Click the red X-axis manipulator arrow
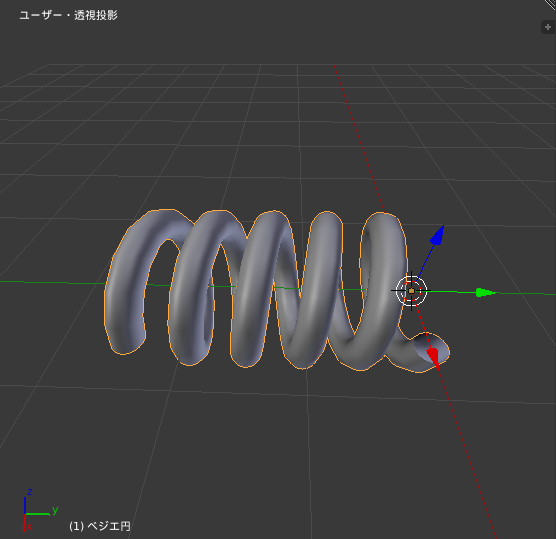The image size is (556, 539). point(433,357)
